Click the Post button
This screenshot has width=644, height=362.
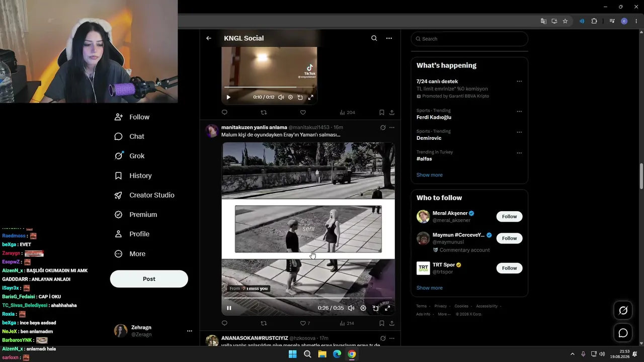[x=149, y=279]
